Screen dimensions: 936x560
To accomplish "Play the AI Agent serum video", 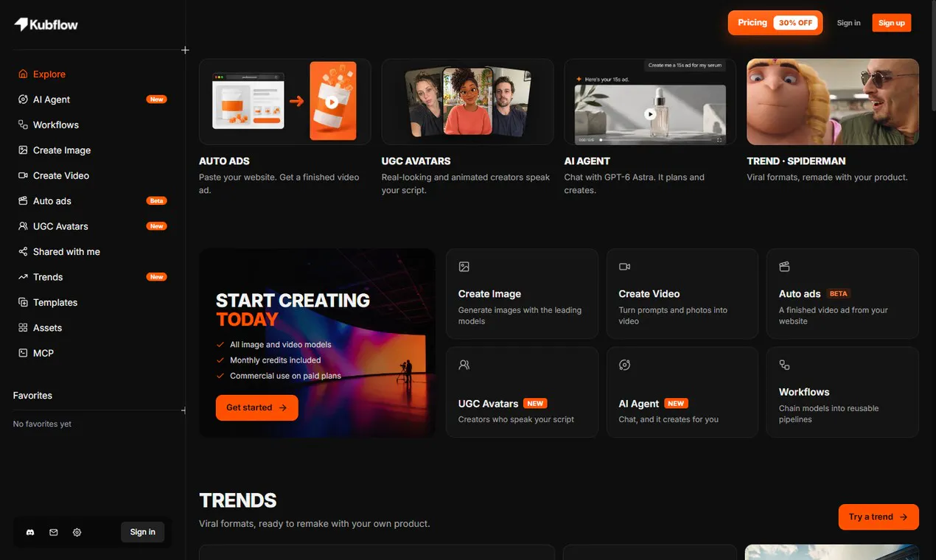I will point(650,114).
